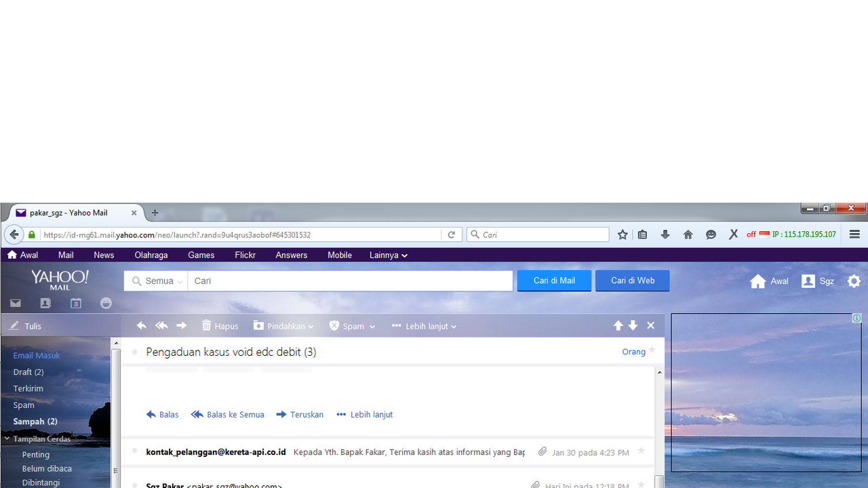Compose a new email with Tulis
The width and height of the screenshot is (868, 488).
click(25, 326)
